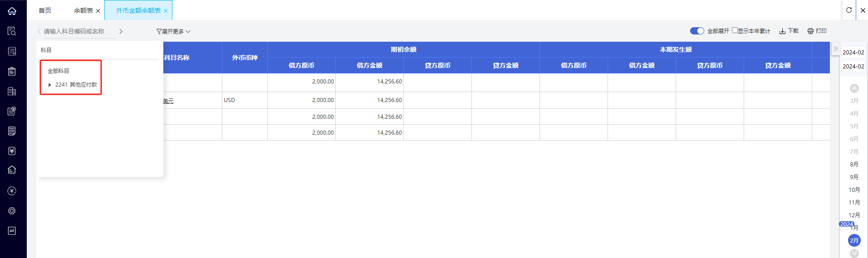
Task: Select 8月 in the month timeline
Action: [x=854, y=164]
